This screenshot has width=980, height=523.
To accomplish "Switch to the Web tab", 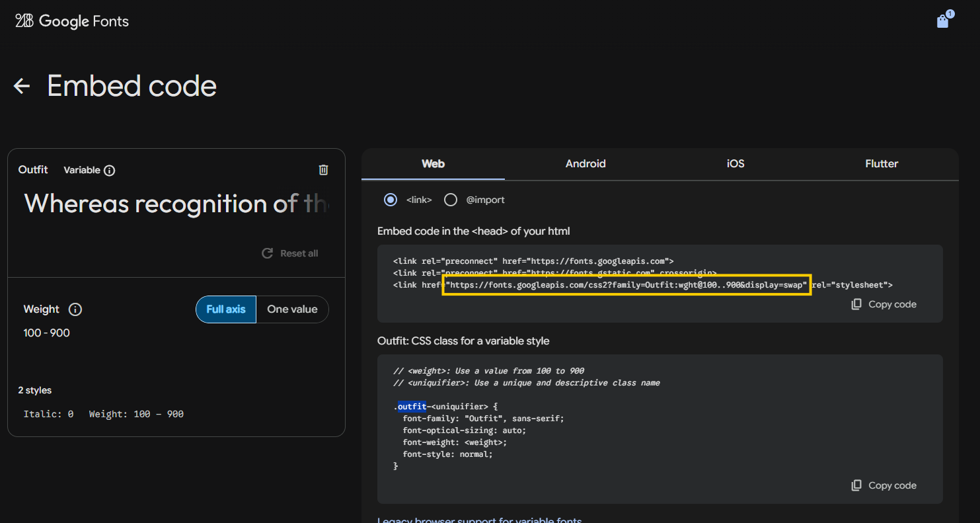I will (x=433, y=164).
